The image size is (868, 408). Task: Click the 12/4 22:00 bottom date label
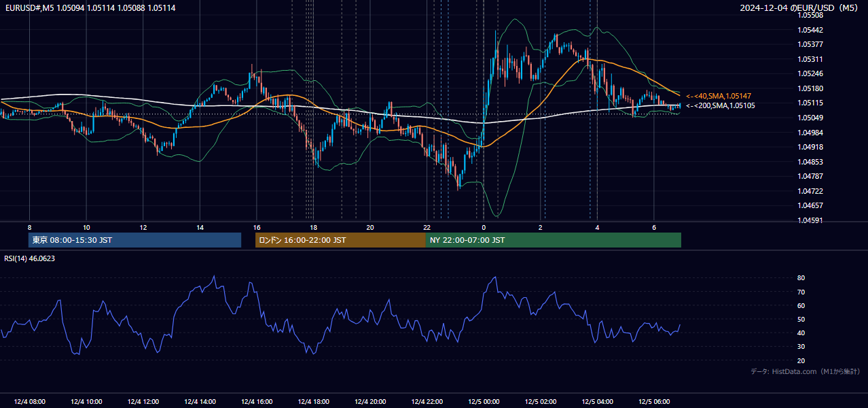coord(427,402)
